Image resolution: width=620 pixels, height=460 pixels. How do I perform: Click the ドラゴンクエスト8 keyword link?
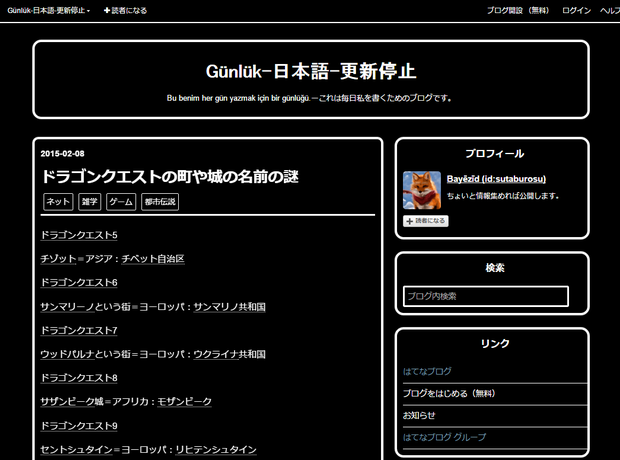(x=79, y=378)
